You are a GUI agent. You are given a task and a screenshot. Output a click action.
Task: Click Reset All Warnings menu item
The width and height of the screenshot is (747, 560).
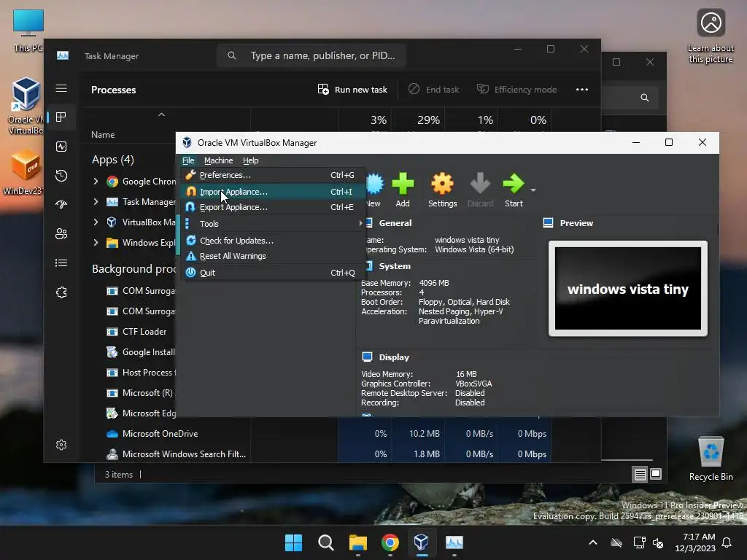(273, 256)
